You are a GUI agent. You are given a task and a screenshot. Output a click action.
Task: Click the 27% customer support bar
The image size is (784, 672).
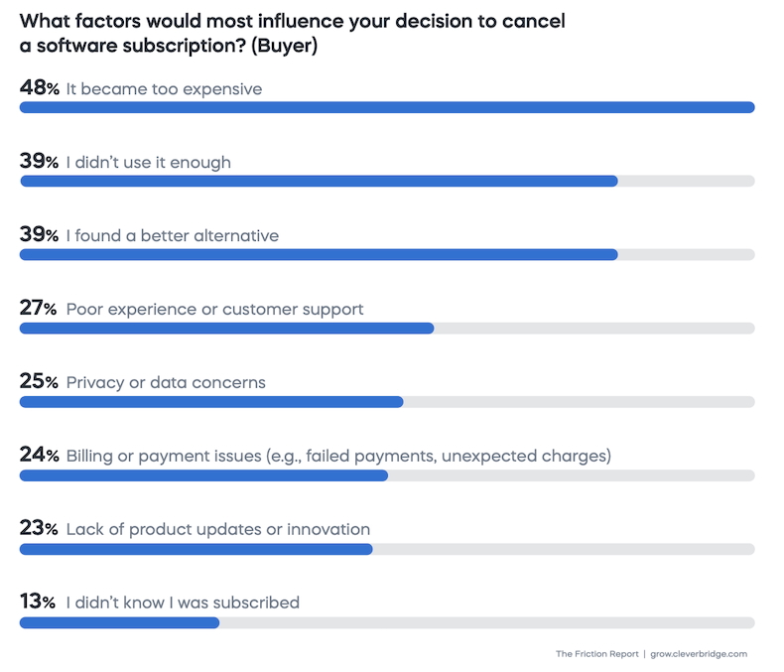[226, 328]
